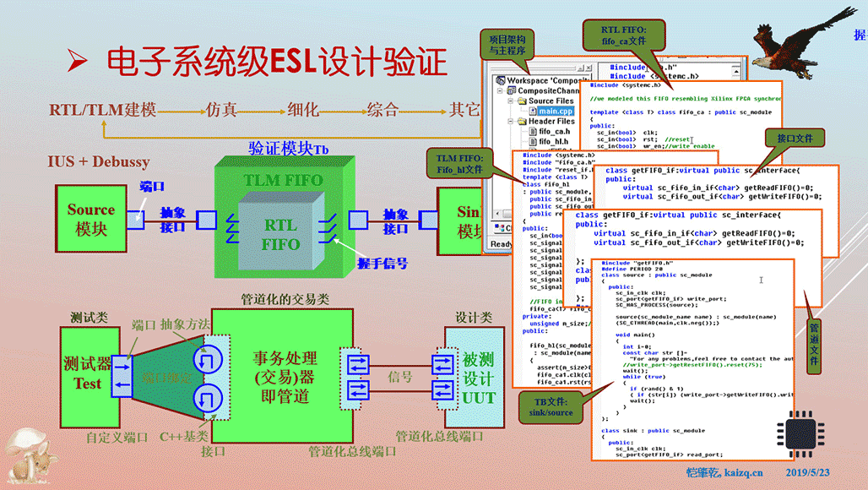Click the red arrow bullet before title
This screenshot has width=868, height=490.
coord(78,60)
